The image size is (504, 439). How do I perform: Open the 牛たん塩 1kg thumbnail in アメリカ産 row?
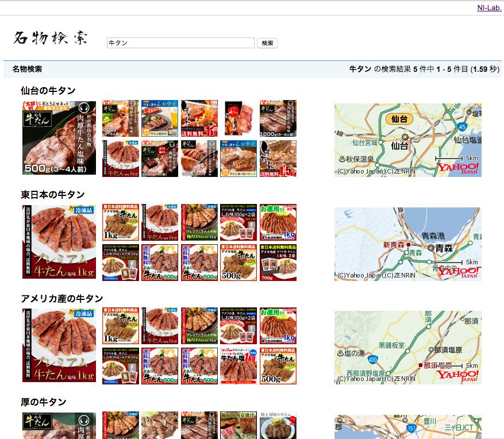238,366
